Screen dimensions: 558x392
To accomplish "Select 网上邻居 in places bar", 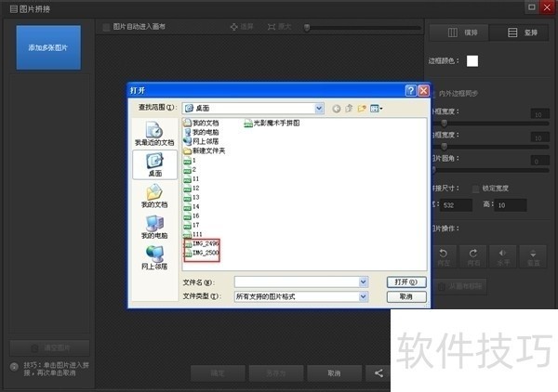I will [154, 257].
